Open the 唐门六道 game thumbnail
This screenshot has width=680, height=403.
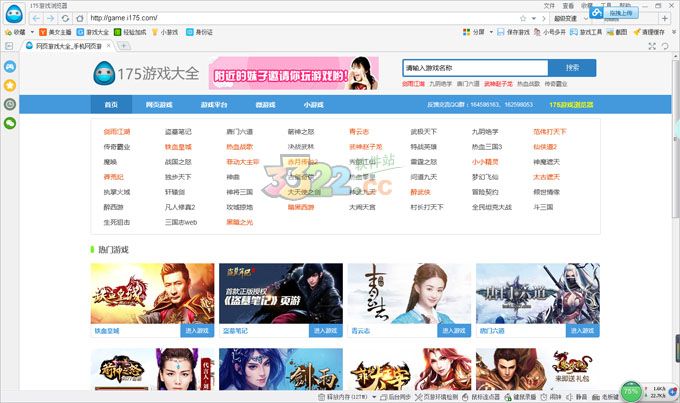[538, 293]
